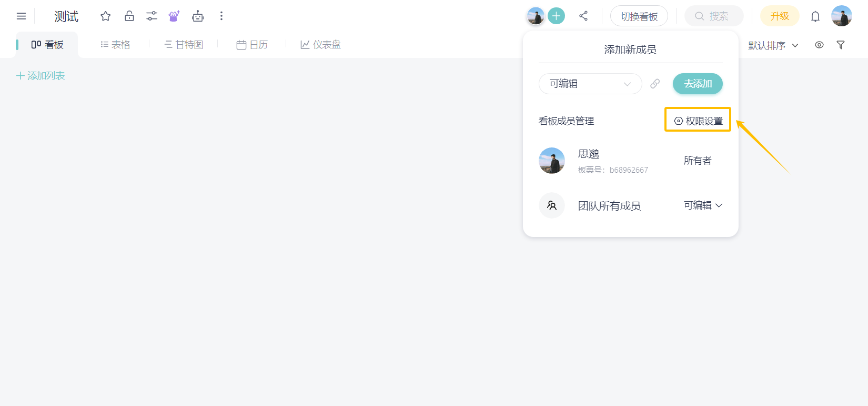This screenshot has width=868, height=406.
Task: Open the three-dot more options menu
Action: (221, 16)
